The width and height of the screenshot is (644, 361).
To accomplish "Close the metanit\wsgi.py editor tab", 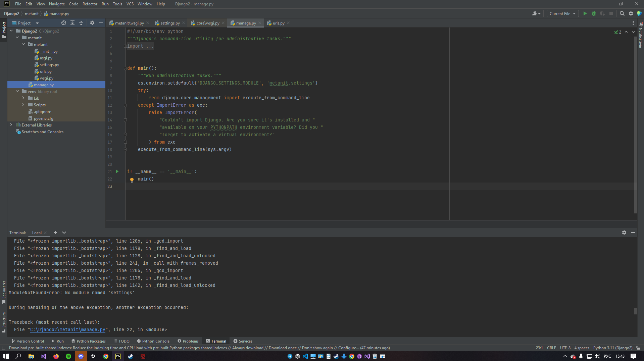I will pos(148,23).
